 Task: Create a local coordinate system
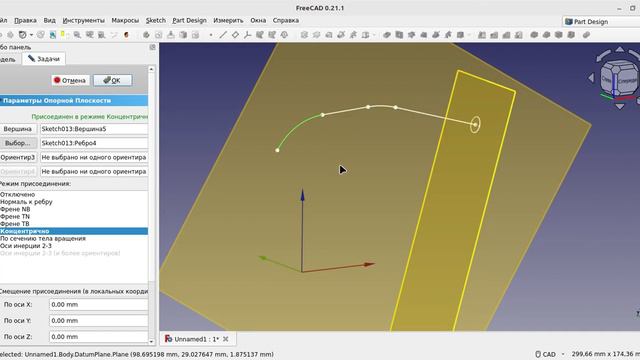point(247,35)
